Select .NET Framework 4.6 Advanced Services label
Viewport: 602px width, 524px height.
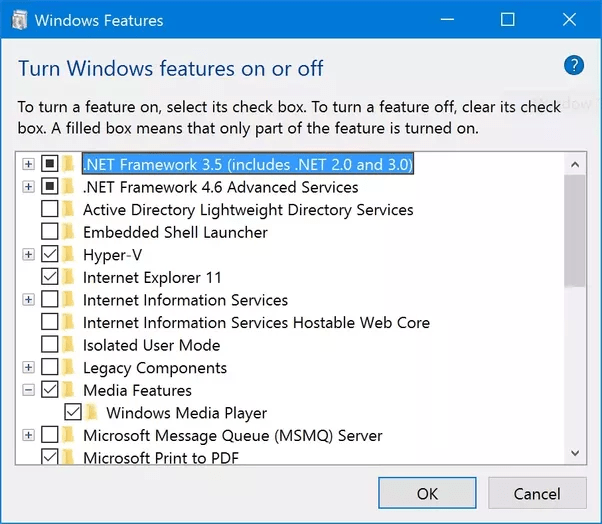pos(221,187)
